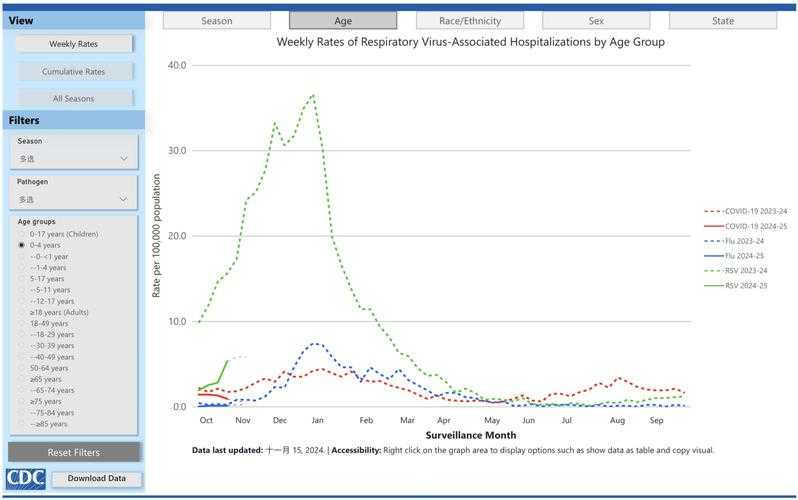The image size is (798, 500).
Task: Click the Download Data button
Action: coord(96,479)
